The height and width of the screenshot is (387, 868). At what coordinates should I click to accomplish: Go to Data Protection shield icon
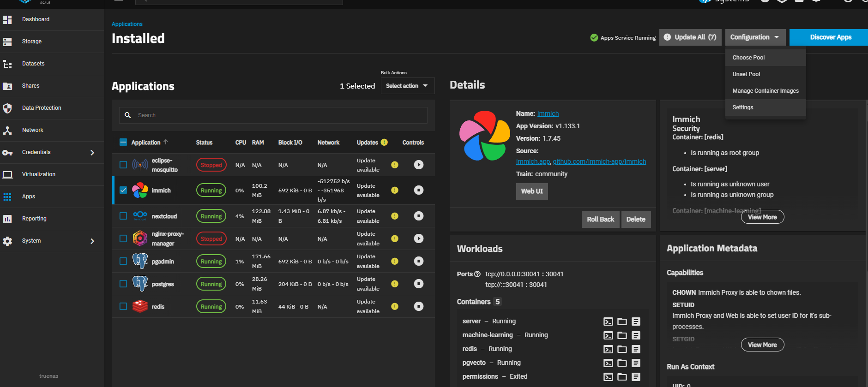click(7, 108)
